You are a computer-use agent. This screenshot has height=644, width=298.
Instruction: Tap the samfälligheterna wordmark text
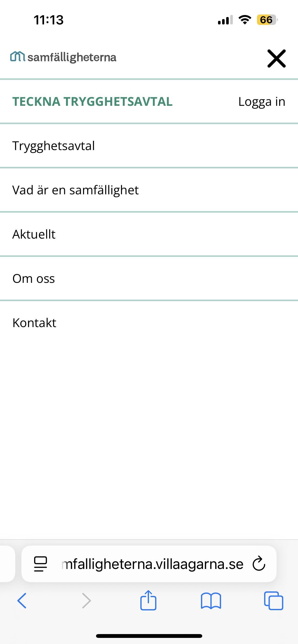[x=72, y=57]
